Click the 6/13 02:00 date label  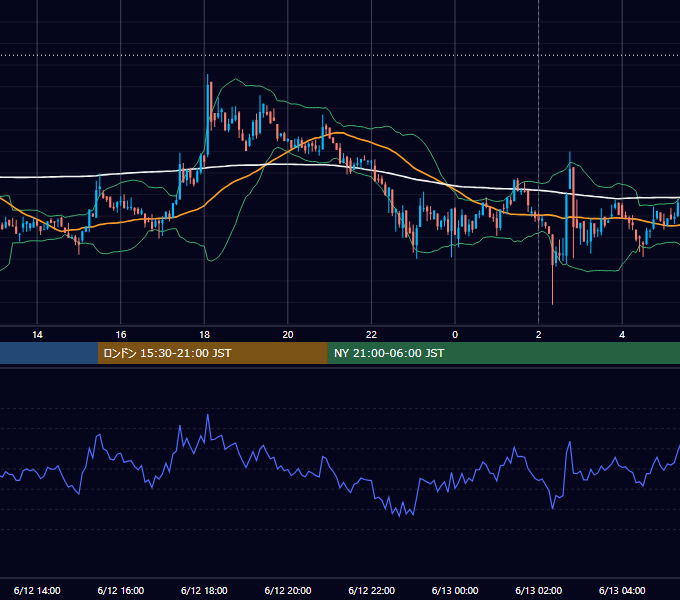point(539,590)
